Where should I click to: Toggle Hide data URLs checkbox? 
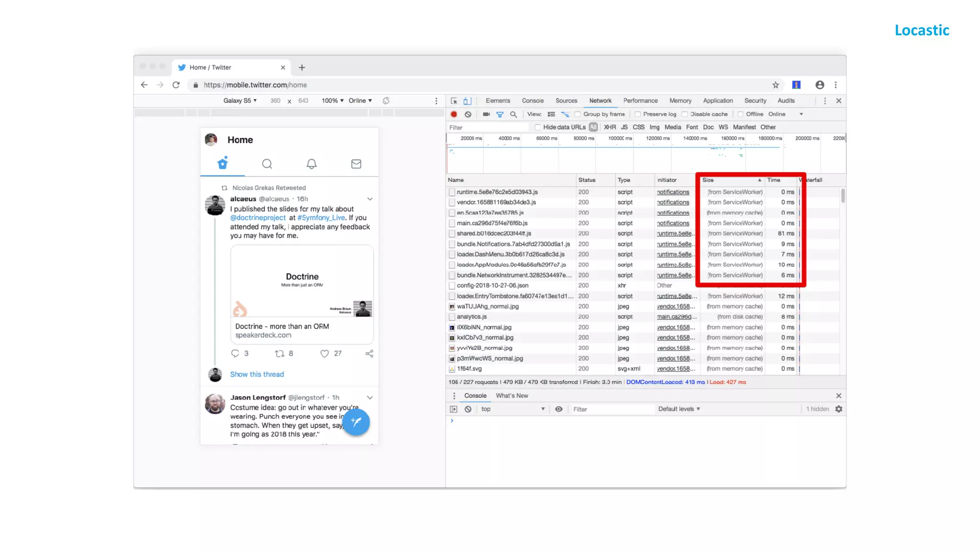538,127
